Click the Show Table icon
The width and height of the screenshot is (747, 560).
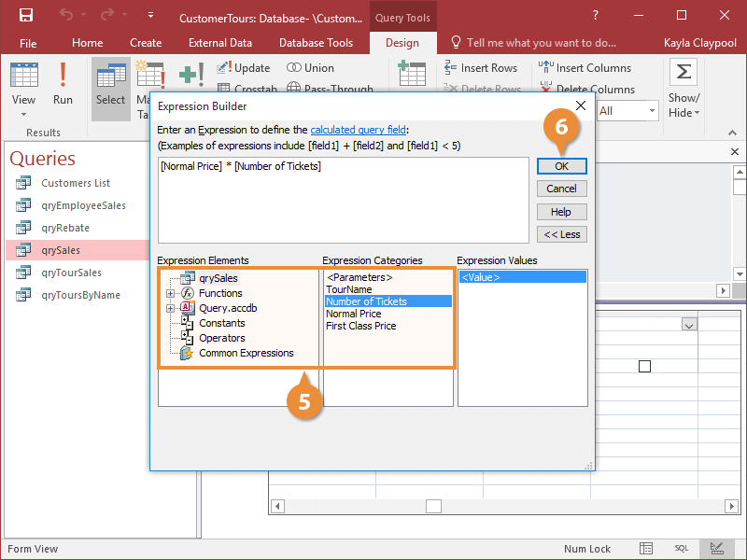coord(412,74)
